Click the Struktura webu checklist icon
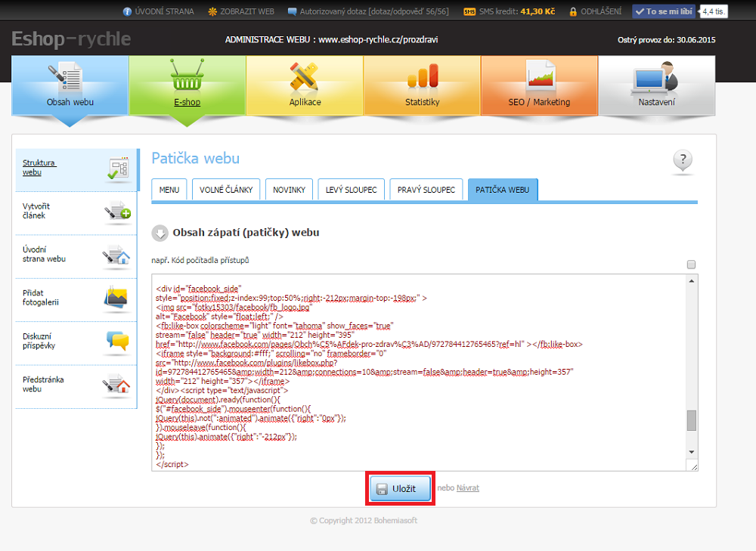 pyautogui.click(x=118, y=169)
